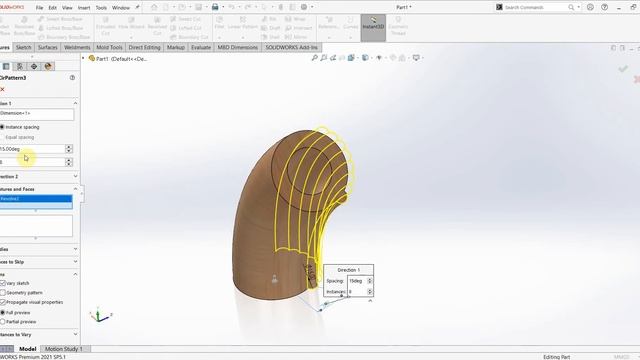
Task: Collapse the Direction 1 section
Action: 75,103
